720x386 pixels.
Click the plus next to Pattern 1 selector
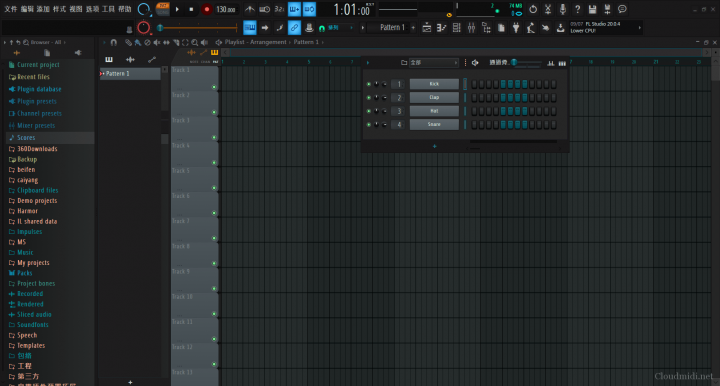tap(413, 28)
